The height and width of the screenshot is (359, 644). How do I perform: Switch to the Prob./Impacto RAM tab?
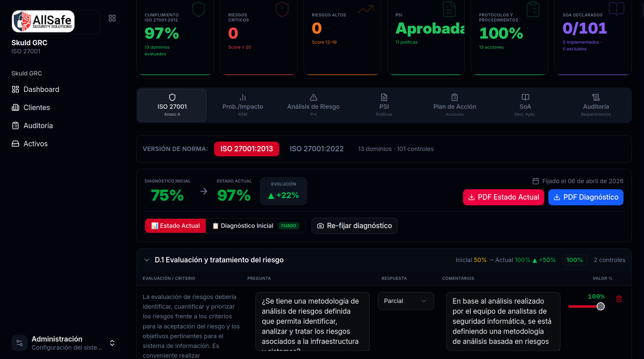[x=243, y=105]
